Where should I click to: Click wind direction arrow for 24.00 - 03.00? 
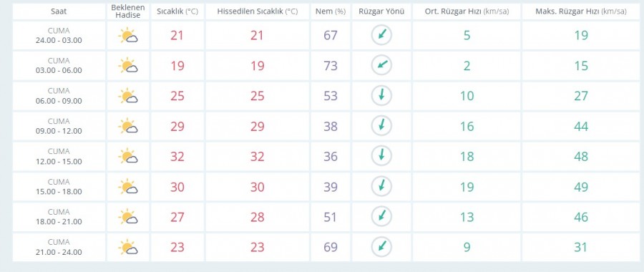381,35
